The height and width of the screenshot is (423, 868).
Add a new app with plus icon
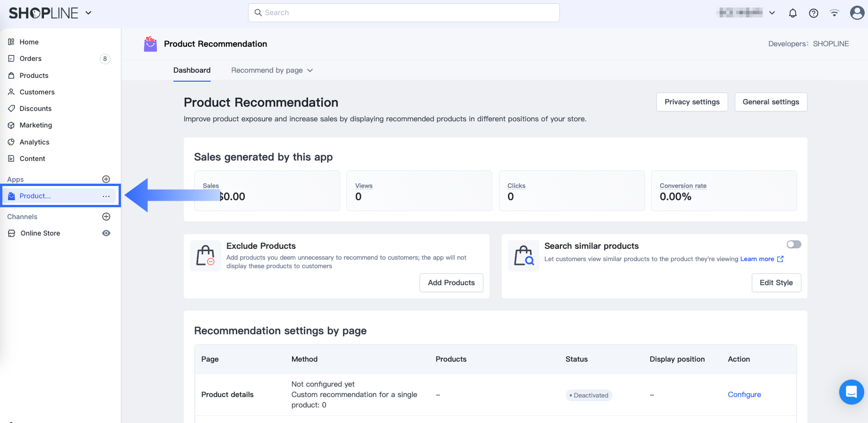tap(106, 179)
